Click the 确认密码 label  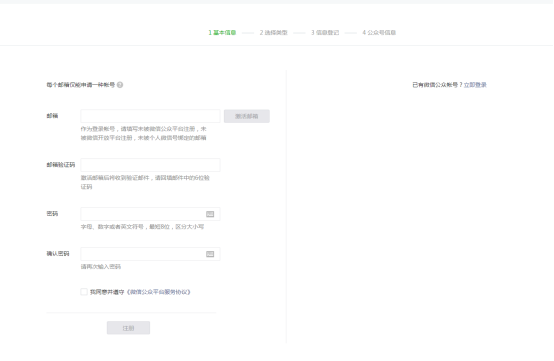[58, 254]
